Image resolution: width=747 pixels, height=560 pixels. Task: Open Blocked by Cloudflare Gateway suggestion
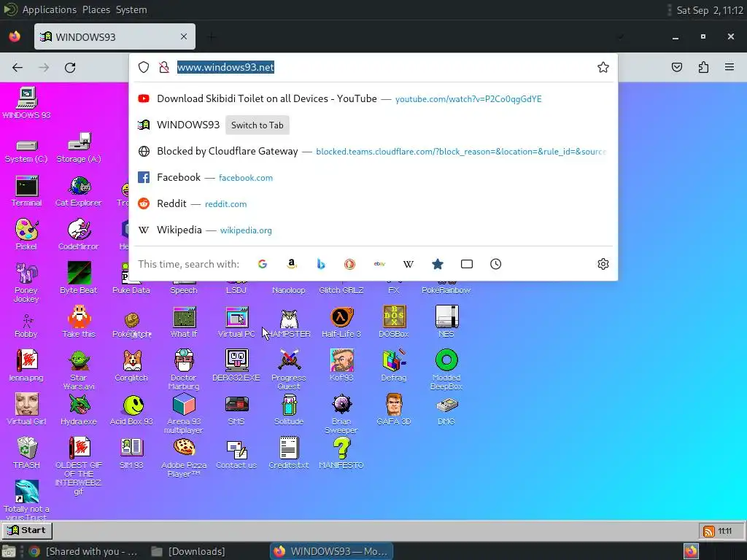pos(373,152)
